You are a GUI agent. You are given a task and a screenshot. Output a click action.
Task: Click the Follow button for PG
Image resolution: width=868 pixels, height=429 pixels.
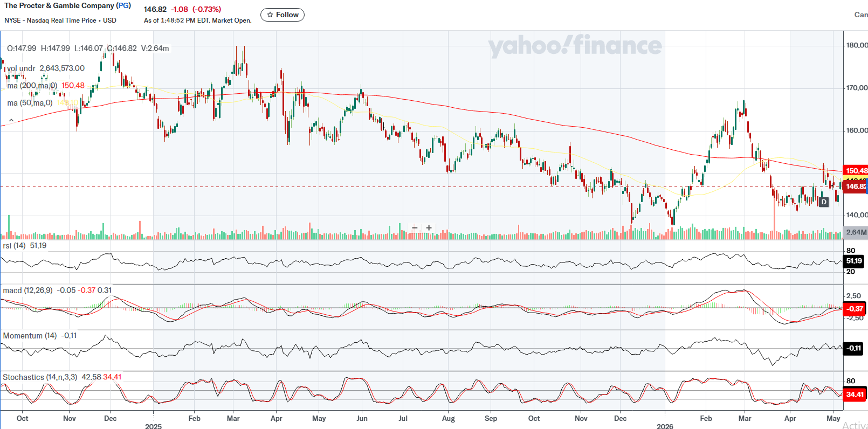[283, 15]
